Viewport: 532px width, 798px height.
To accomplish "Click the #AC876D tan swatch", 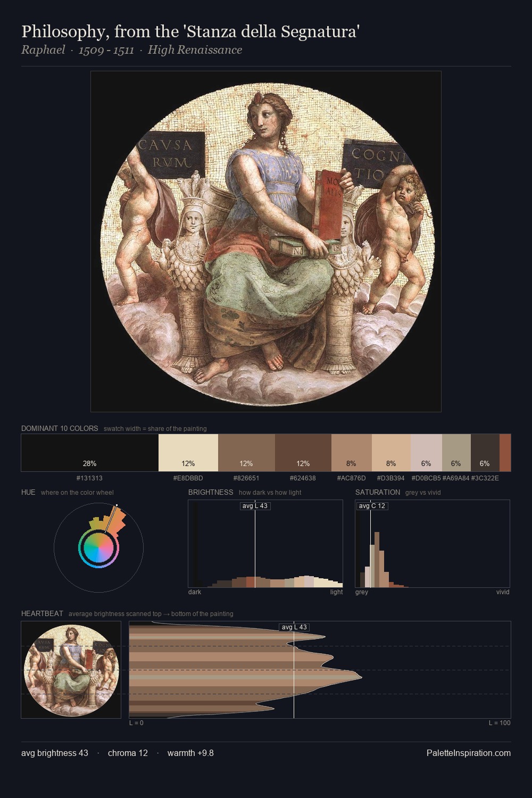I will (352, 453).
